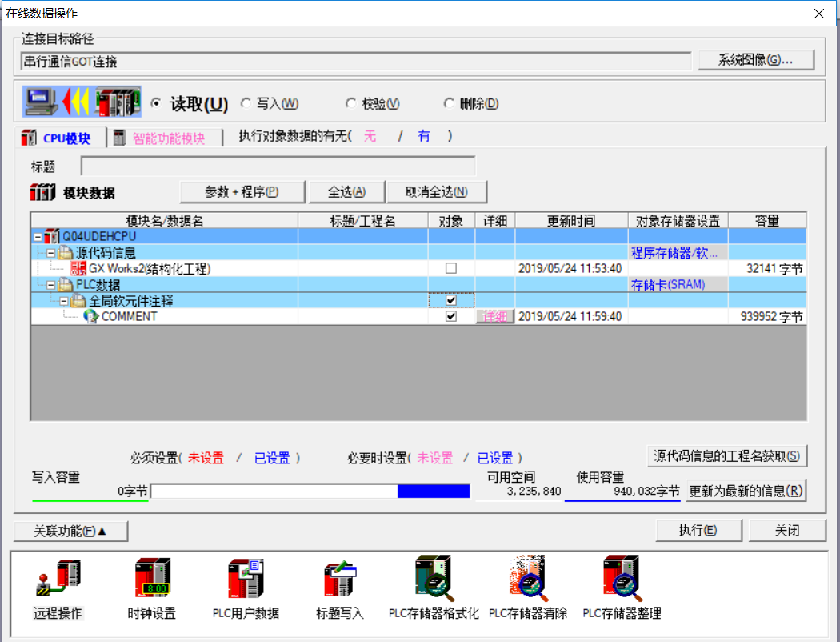Select the 写入(W) radio button
The height and width of the screenshot is (642, 840).
pos(246,104)
